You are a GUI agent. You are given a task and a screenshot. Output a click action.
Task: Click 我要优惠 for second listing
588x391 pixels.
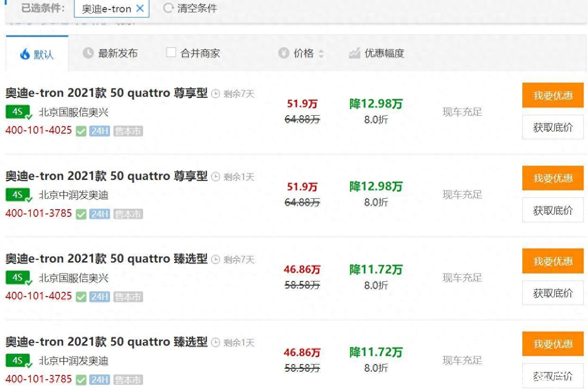click(x=553, y=178)
